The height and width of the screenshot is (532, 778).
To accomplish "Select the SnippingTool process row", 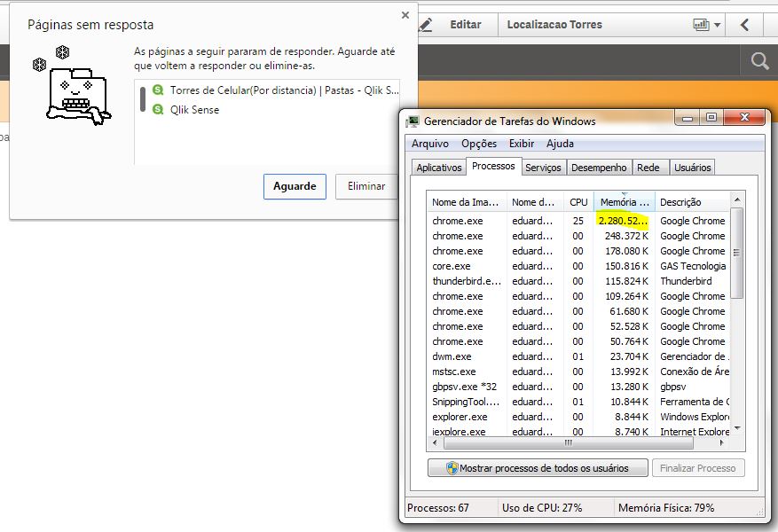I will click(578, 402).
